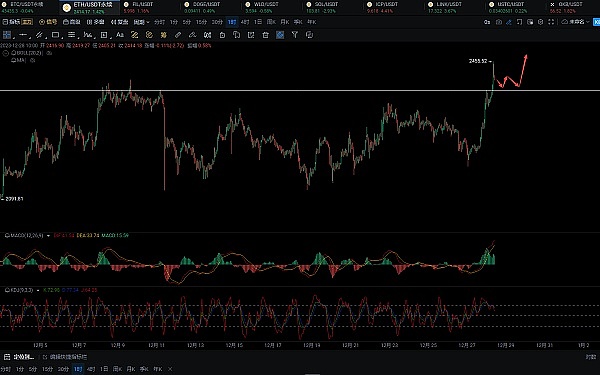Click the filter funnel icon
This screenshot has height=375, width=600.
point(295,35)
